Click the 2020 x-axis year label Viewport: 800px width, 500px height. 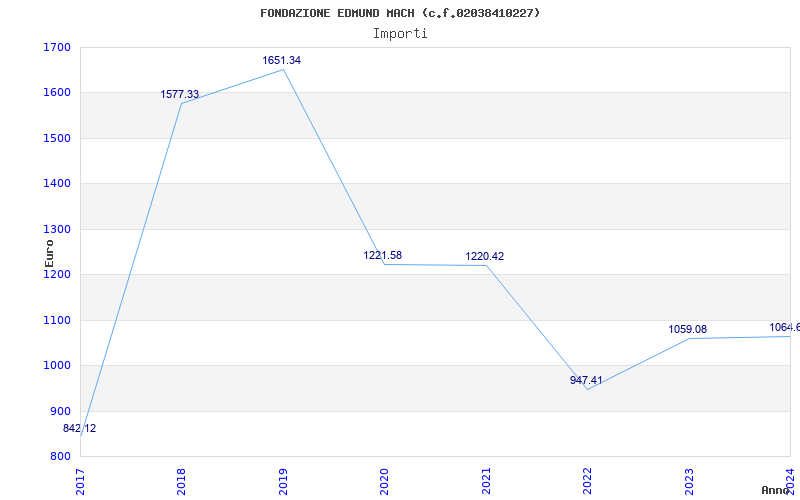(x=384, y=482)
